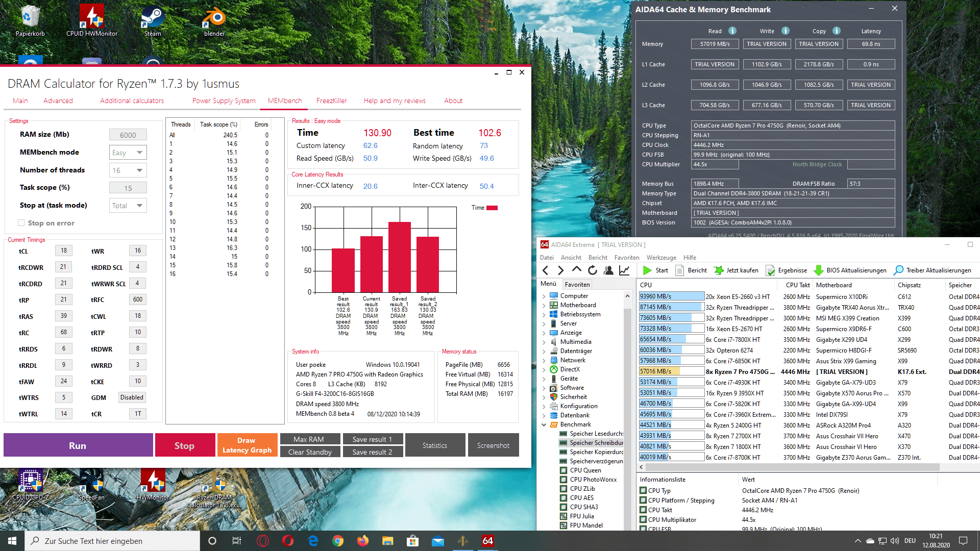Click Draw Latency Graph button
980x551 pixels.
[247, 445]
